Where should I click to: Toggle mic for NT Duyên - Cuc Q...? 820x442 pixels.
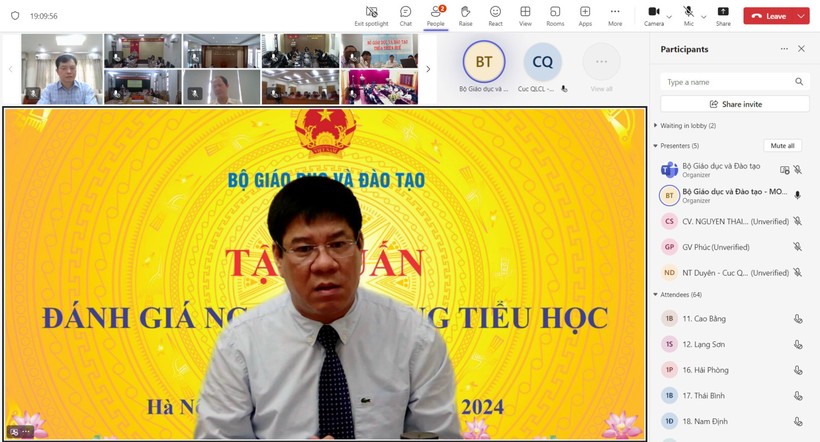click(798, 273)
